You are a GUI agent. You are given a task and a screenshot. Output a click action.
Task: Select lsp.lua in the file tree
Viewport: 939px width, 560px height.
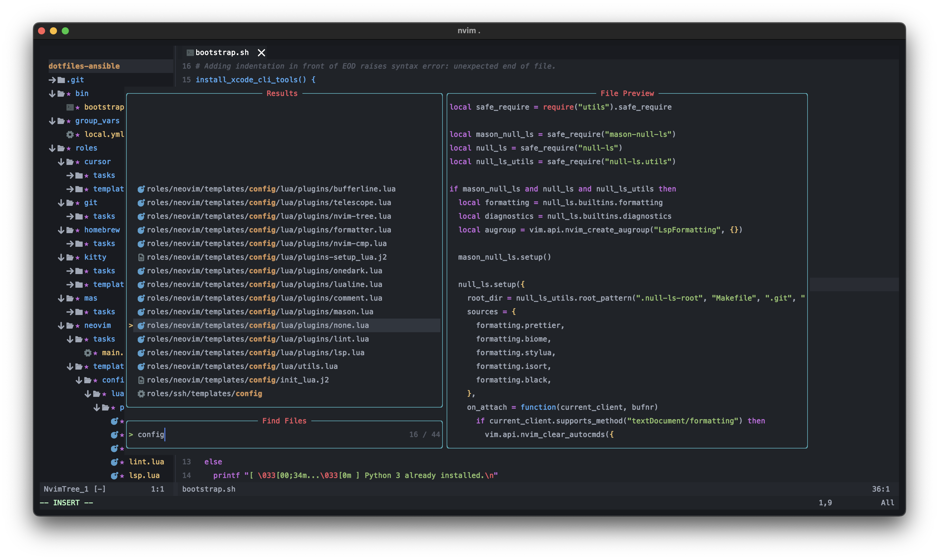(x=144, y=475)
